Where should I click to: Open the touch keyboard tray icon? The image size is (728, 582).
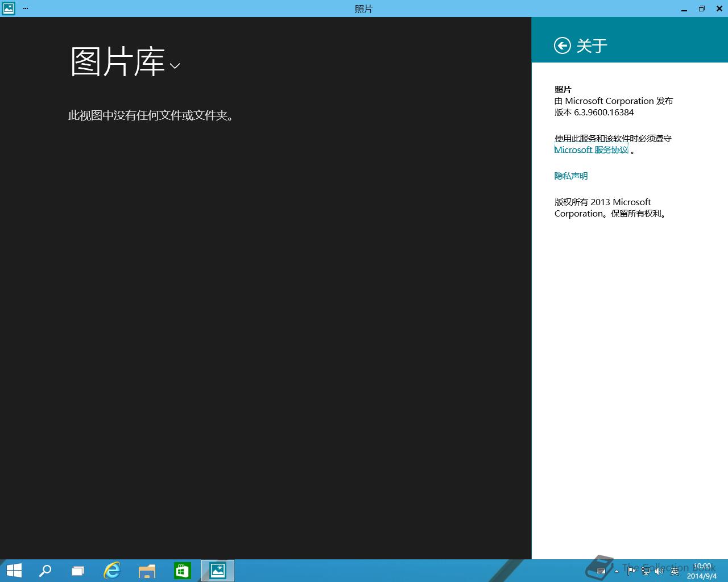click(601, 571)
